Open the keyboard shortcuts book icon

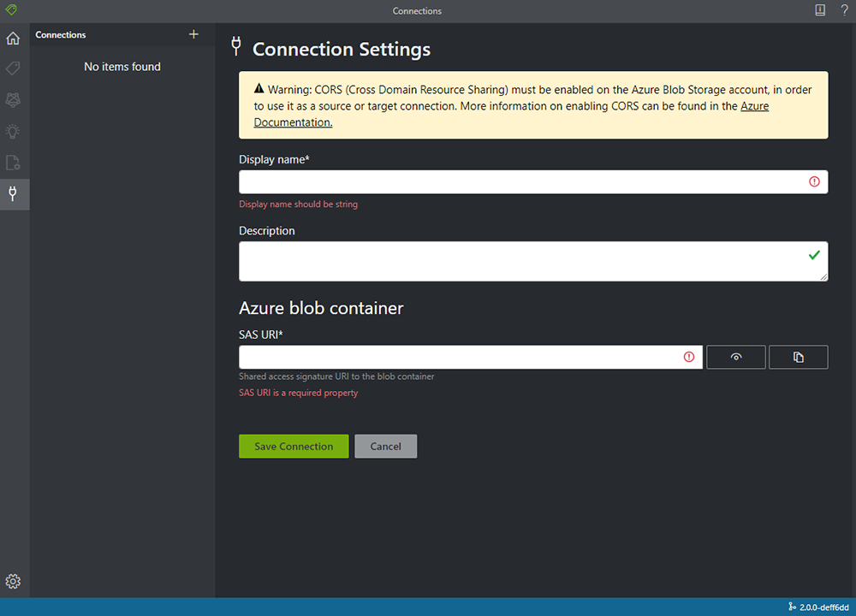(x=820, y=9)
